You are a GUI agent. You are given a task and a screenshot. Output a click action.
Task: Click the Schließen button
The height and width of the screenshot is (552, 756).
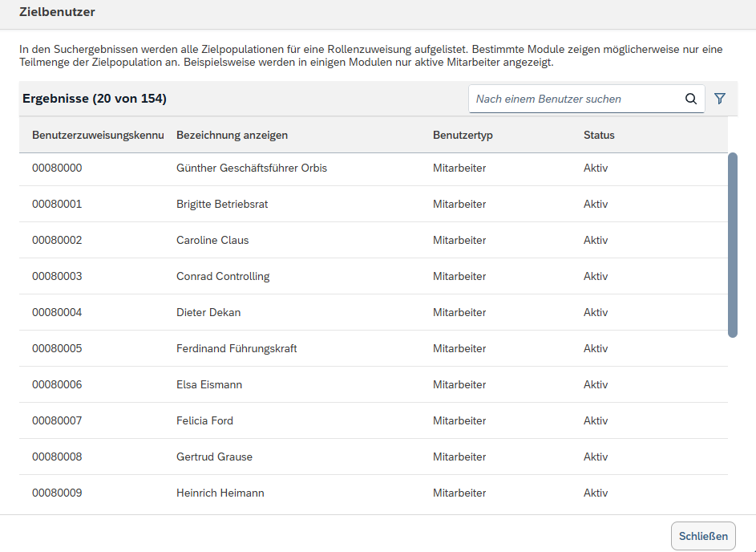702,537
